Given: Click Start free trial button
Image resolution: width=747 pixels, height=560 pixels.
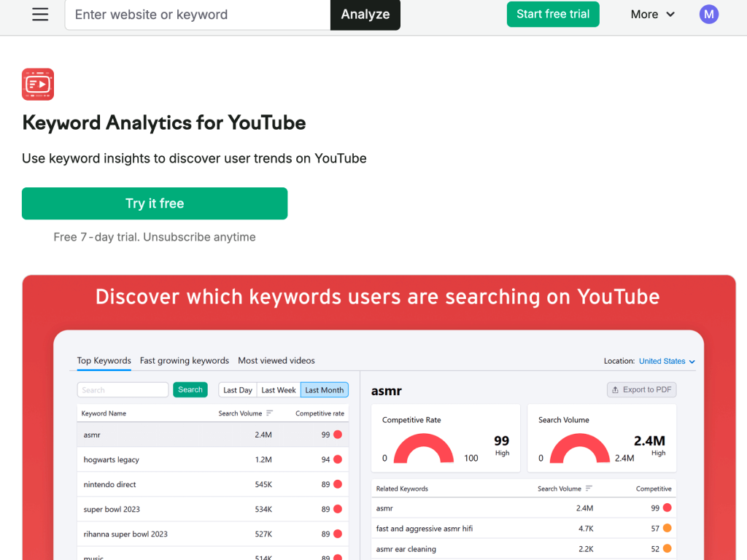Looking at the screenshot, I should [553, 15].
